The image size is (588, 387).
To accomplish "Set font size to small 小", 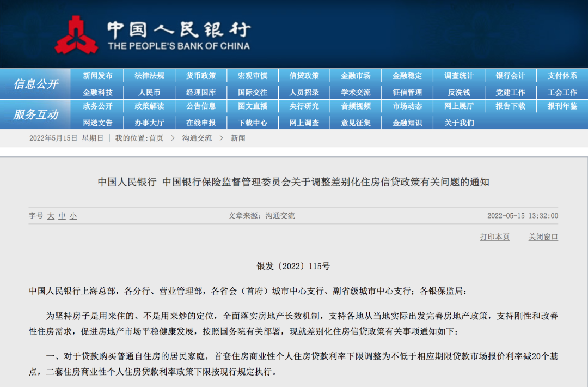I will 73,216.
